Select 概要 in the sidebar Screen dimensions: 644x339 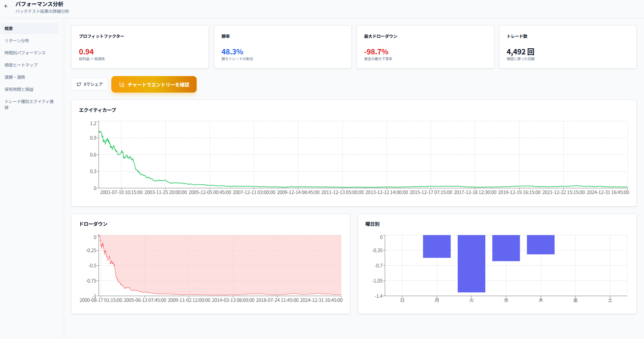30,29
